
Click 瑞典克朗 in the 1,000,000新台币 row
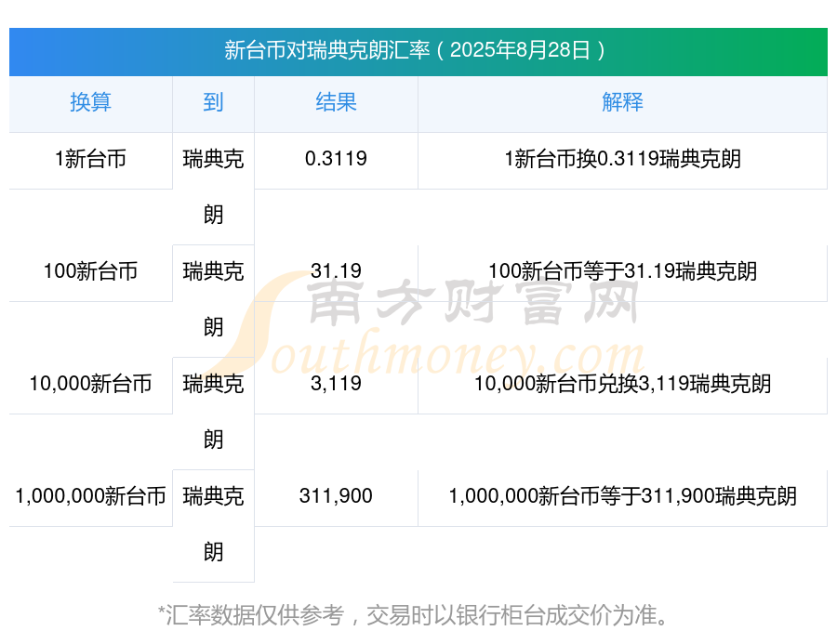213,525
